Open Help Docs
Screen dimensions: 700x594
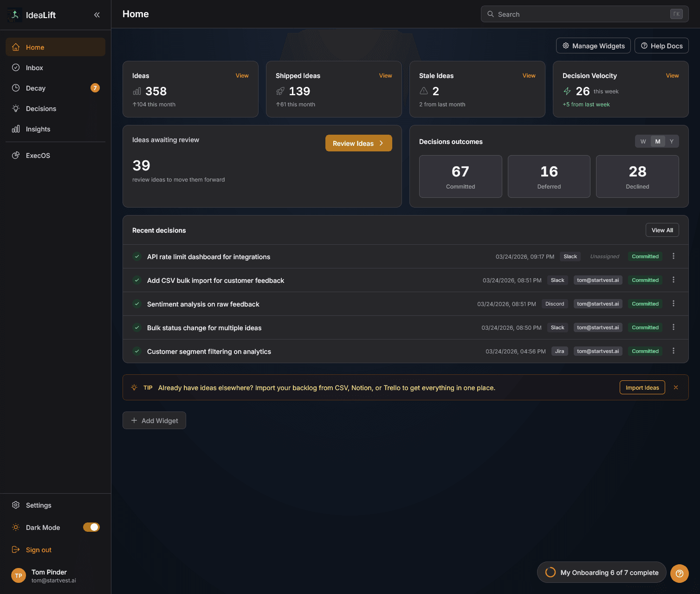tap(661, 46)
